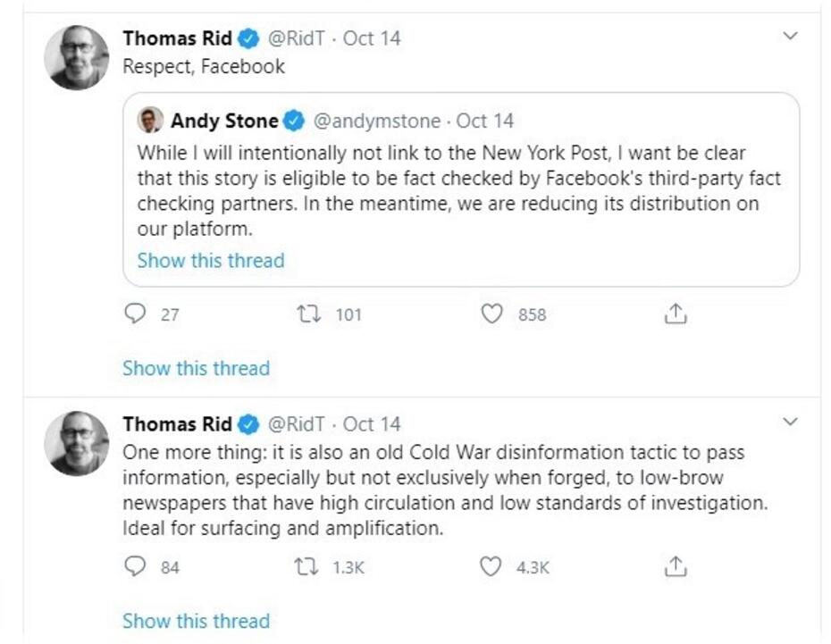Share the "Respect, Facebook" tweet

[x=676, y=314]
